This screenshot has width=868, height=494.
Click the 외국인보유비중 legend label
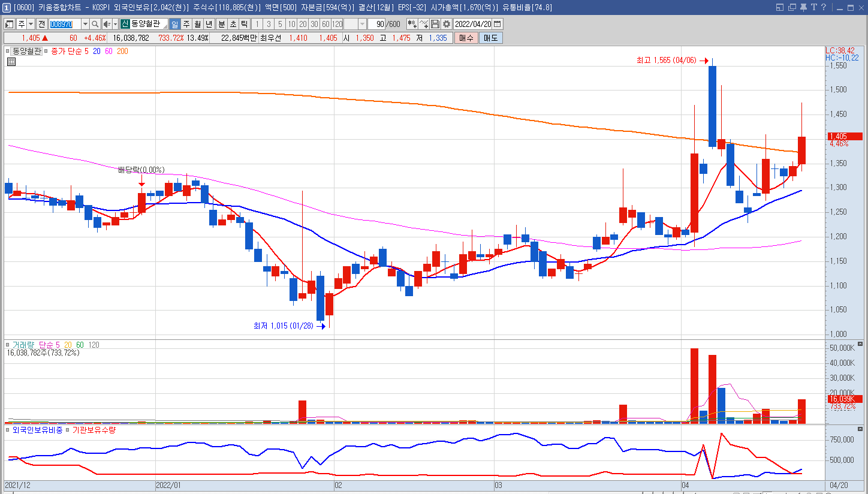pos(38,430)
